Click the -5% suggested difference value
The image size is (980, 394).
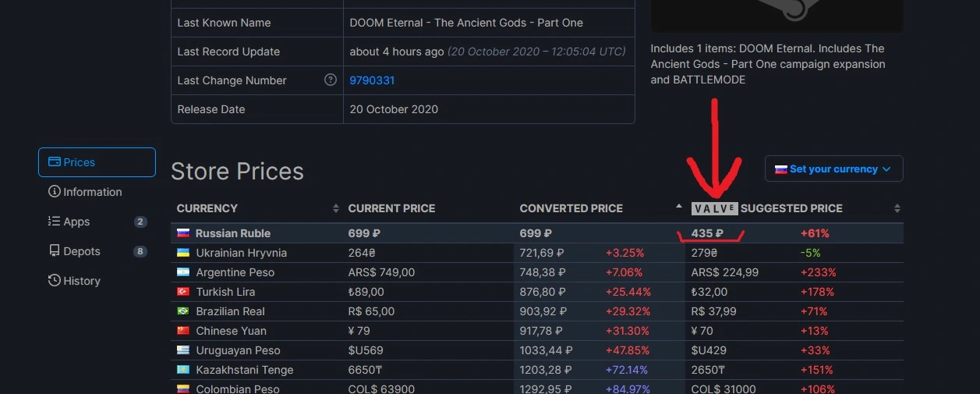point(810,253)
